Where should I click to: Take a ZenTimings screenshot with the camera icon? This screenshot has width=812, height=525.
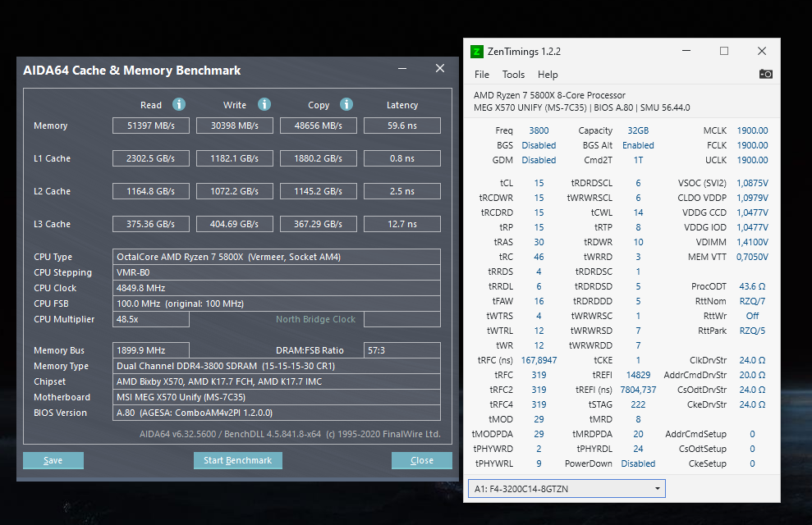pyautogui.click(x=765, y=74)
